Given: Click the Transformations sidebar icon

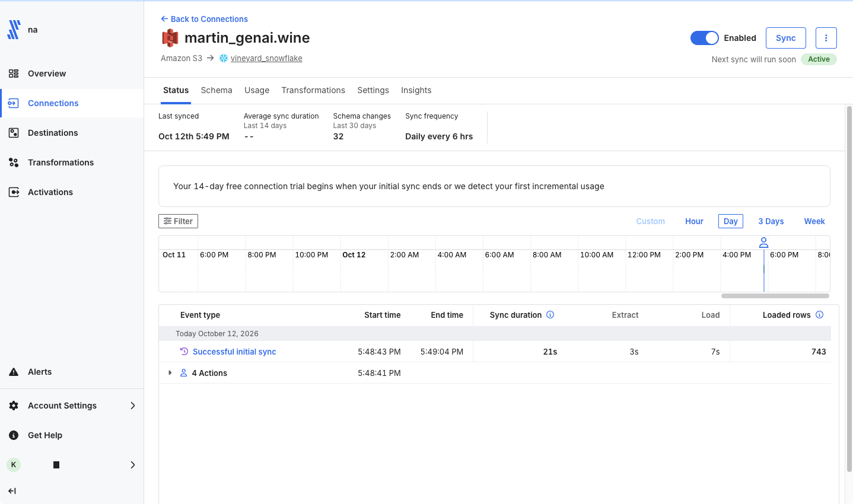Looking at the screenshot, I should click(14, 162).
